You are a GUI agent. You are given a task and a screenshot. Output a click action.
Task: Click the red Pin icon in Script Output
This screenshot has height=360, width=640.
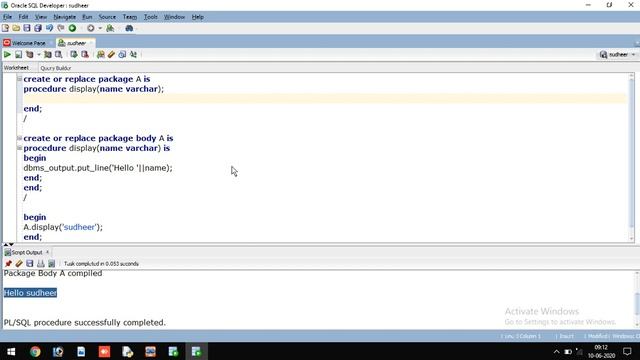8,264
